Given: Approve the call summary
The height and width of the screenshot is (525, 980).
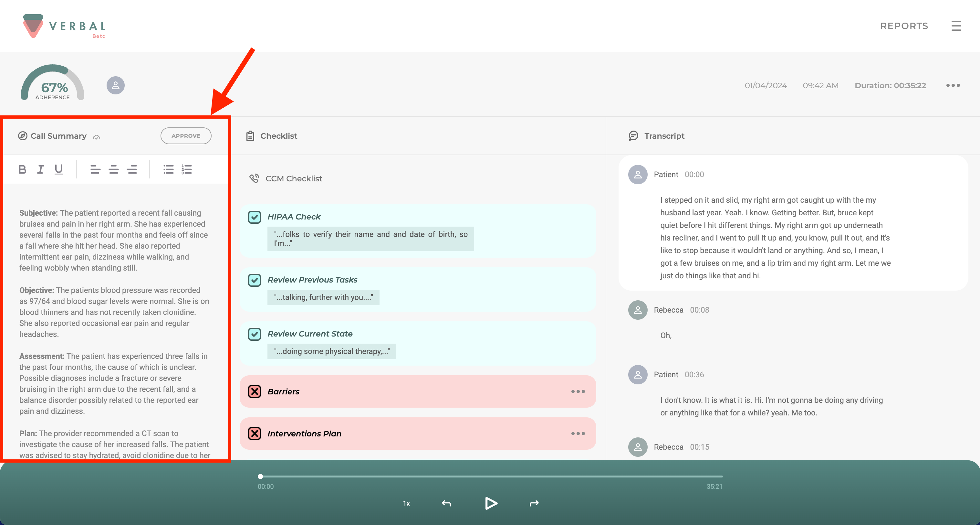Looking at the screenshot, I should (x=186, y=136).
